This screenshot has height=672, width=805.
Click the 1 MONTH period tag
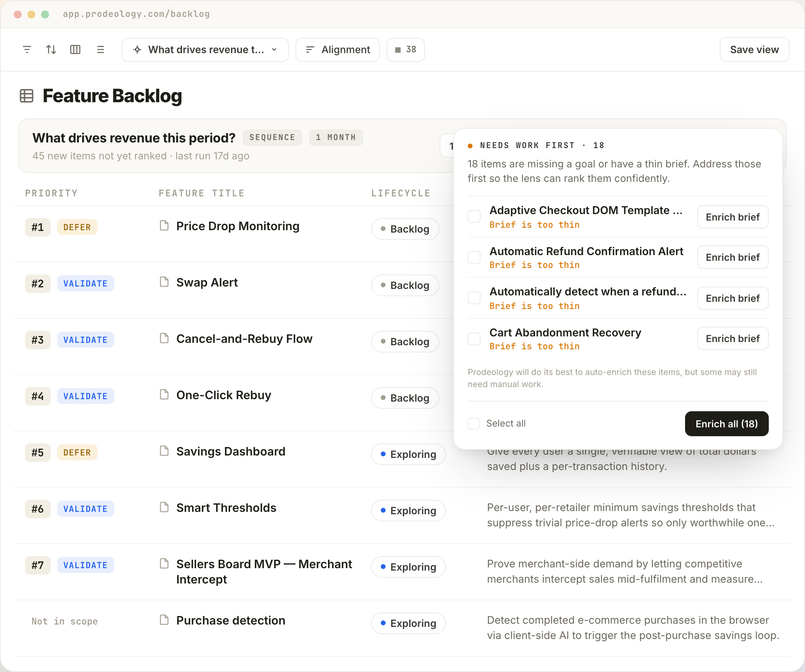click(336, 137)
